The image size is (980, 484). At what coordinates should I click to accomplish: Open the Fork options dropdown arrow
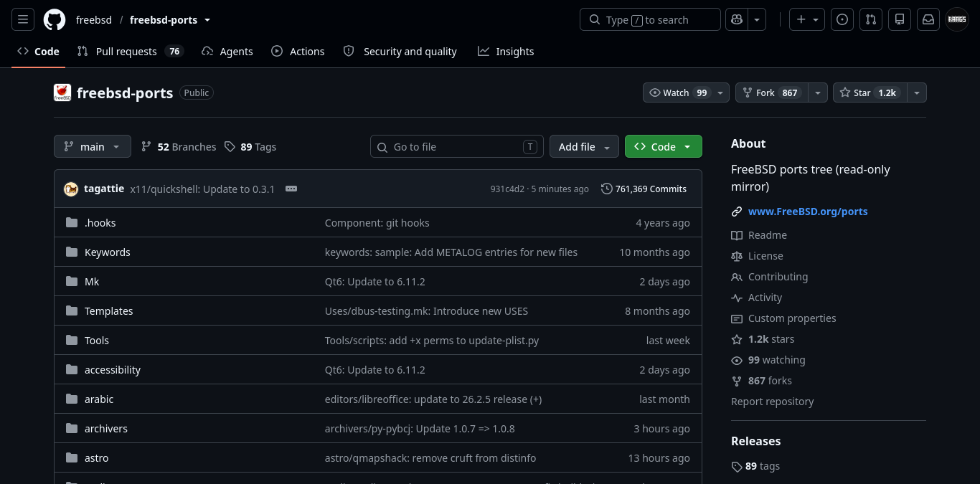818,92
